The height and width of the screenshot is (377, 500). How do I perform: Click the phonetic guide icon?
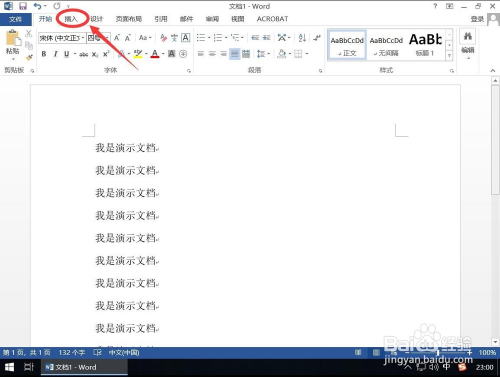click(174, 38)
